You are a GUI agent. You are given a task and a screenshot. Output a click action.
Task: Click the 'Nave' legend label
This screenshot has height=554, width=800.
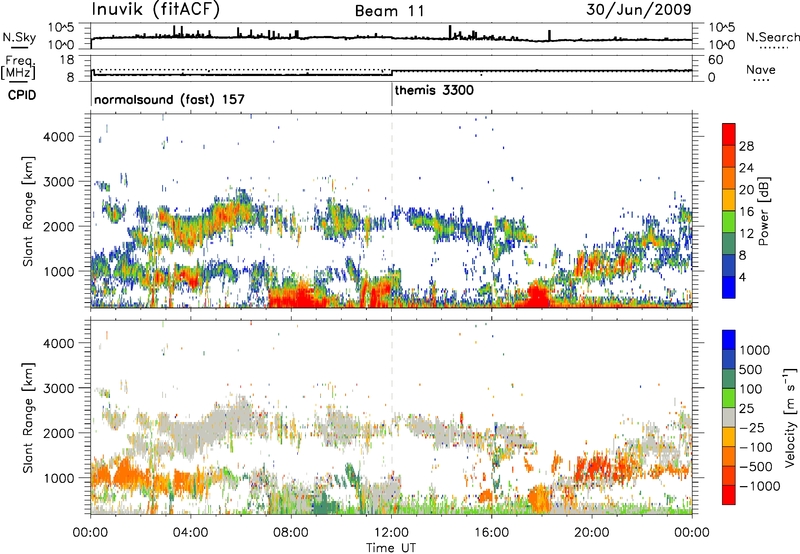click(761, 70)
